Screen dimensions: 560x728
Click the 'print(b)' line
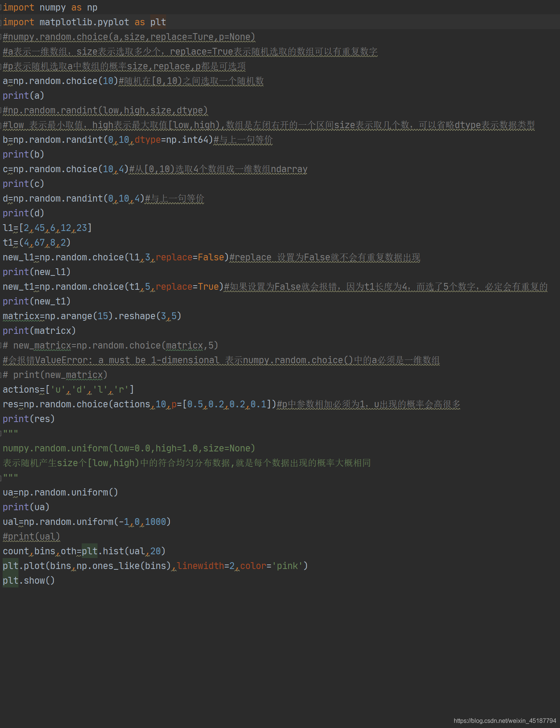coord(23,154)
